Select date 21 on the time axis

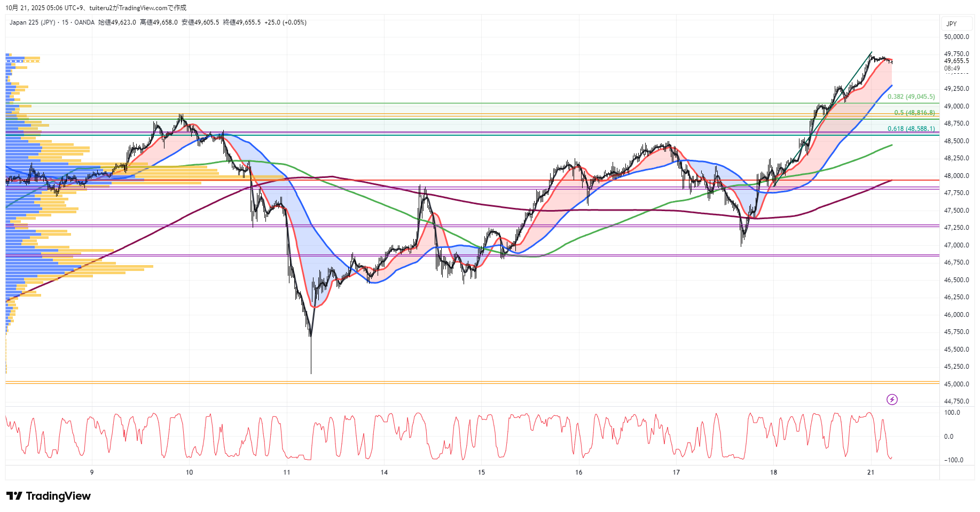click(x=871, y=472)
